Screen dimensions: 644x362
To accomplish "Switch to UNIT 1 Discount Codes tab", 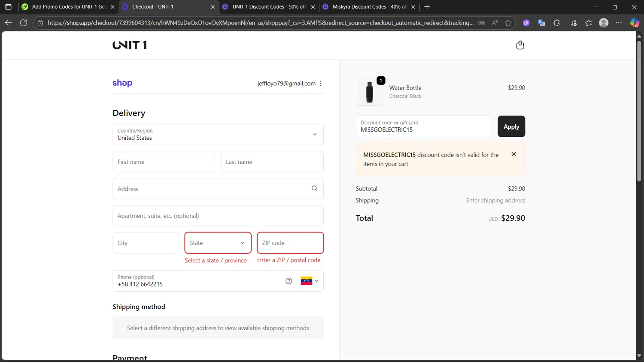I will click(269, 7).
